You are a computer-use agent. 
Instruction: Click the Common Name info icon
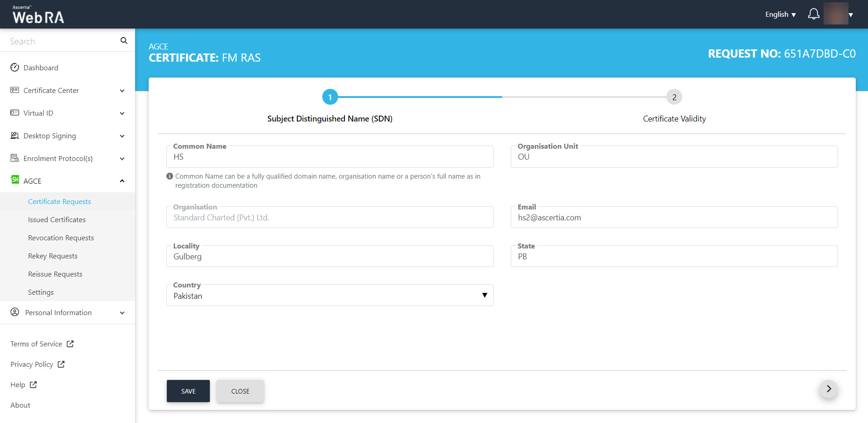(170, 176)
